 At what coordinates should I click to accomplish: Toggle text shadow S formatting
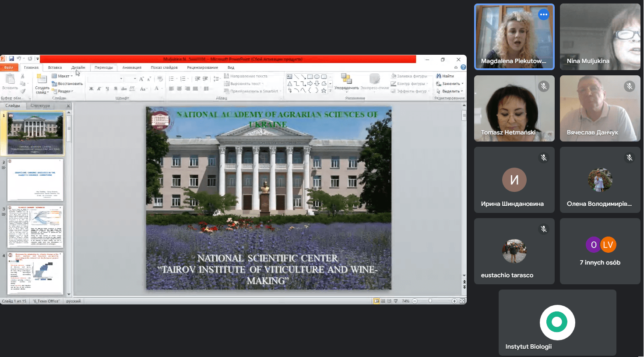click(x=116, y=88)
